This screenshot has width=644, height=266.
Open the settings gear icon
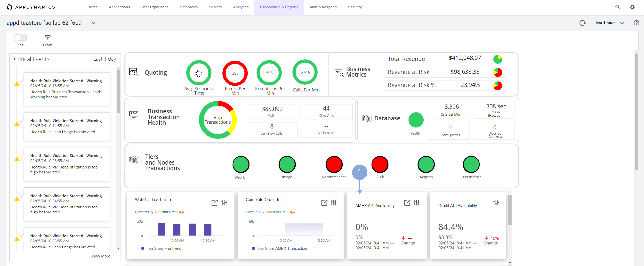[x=632, y=7]
